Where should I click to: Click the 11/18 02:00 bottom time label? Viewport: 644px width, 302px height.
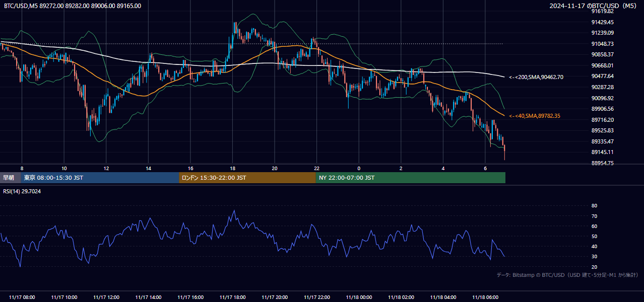(x=401, y=297)
